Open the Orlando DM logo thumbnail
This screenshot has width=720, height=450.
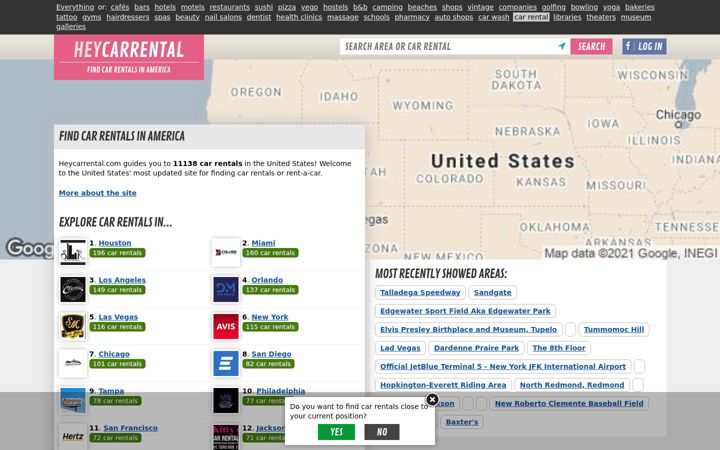(226, 289)
